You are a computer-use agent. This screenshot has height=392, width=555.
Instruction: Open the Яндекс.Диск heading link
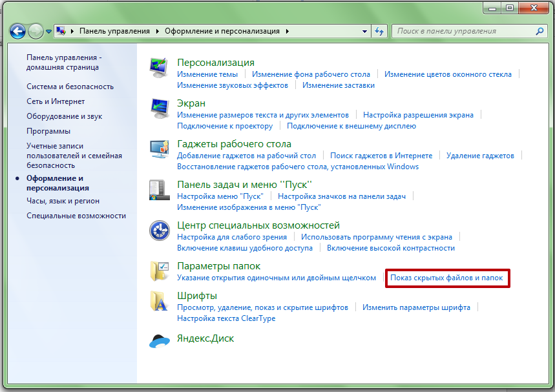click(205, 338)
